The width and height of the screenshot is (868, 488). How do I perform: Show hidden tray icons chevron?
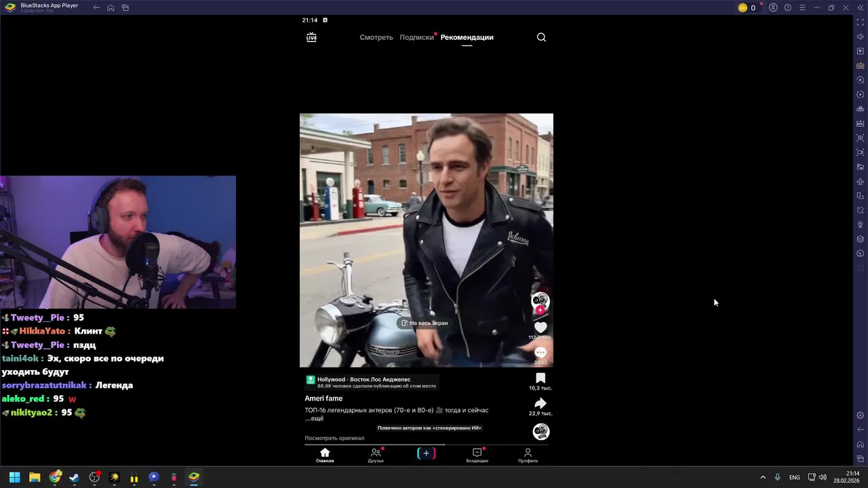tap(763, 477)
